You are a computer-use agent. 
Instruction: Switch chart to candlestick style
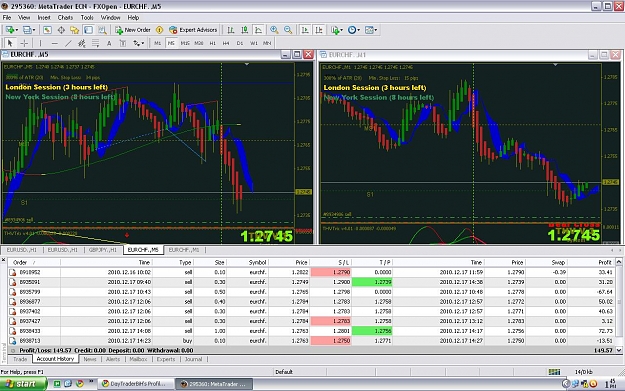point(245,30)
